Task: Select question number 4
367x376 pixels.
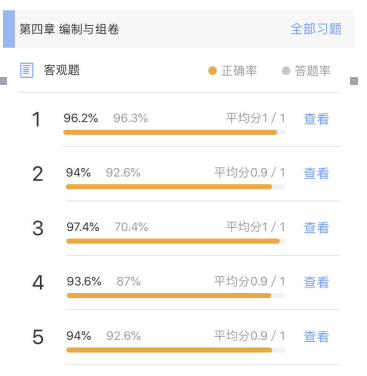Action: (x=38, y=283)
